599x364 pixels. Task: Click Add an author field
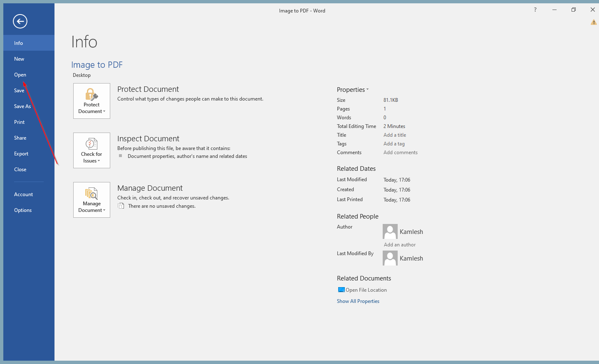(x=399, y=245)
